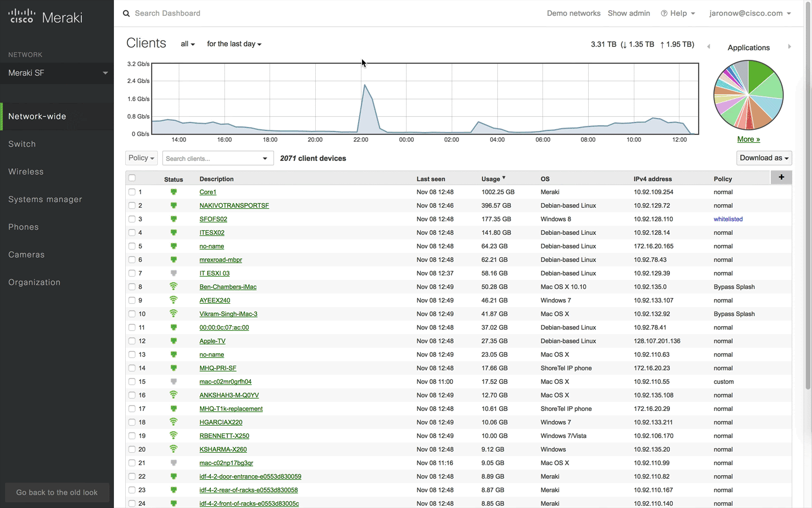Open the Wireless sidebar menu
This screenshot has width=812, height=508.
click(x=26, y=172)
